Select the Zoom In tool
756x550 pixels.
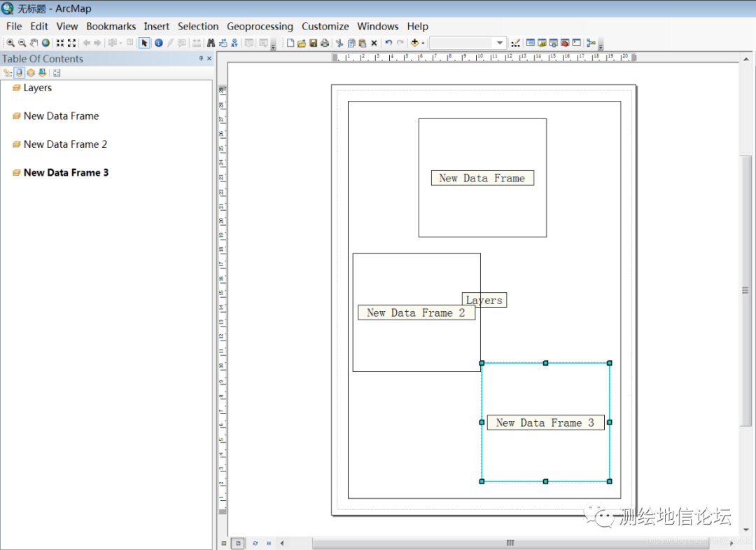click(x=10, y=43)
